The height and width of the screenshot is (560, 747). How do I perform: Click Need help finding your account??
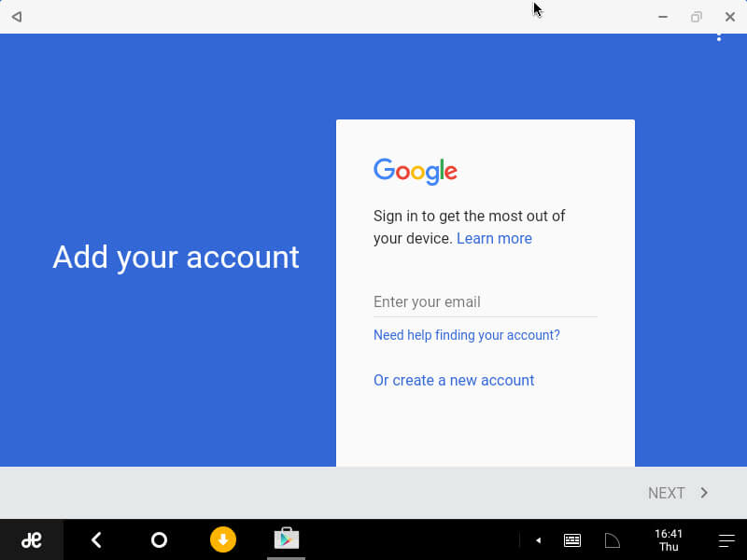click(466, 335)
